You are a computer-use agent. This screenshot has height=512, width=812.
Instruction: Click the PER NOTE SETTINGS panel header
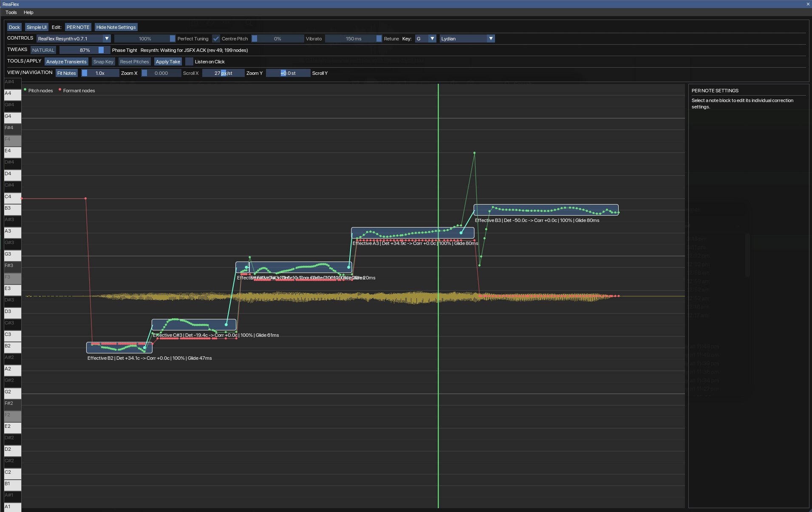coord(715,91)
